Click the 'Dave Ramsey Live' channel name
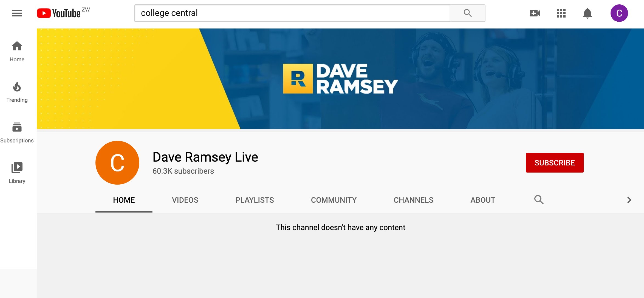The image size is (644, 298). pyautogui.click(x=205, y=157)
